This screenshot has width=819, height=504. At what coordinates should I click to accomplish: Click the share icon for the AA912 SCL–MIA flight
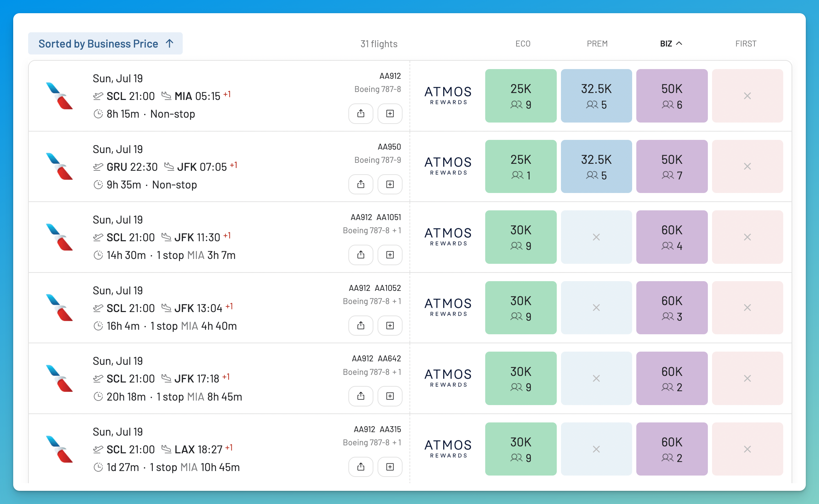(361, 114)
